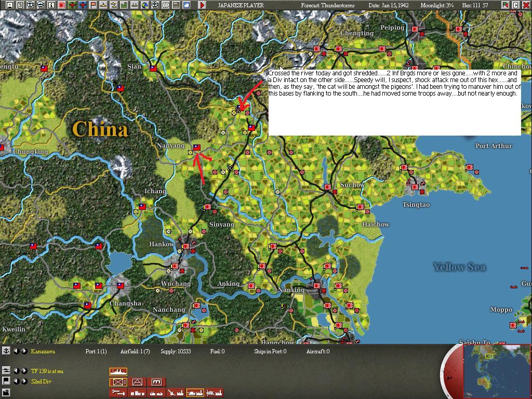Click the Chinese flag at Sian

point(153,68)
